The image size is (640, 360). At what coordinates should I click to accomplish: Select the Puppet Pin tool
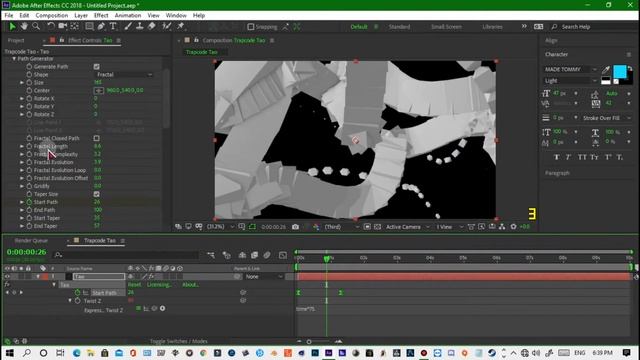pyautogui.click(x=180, y=27)
